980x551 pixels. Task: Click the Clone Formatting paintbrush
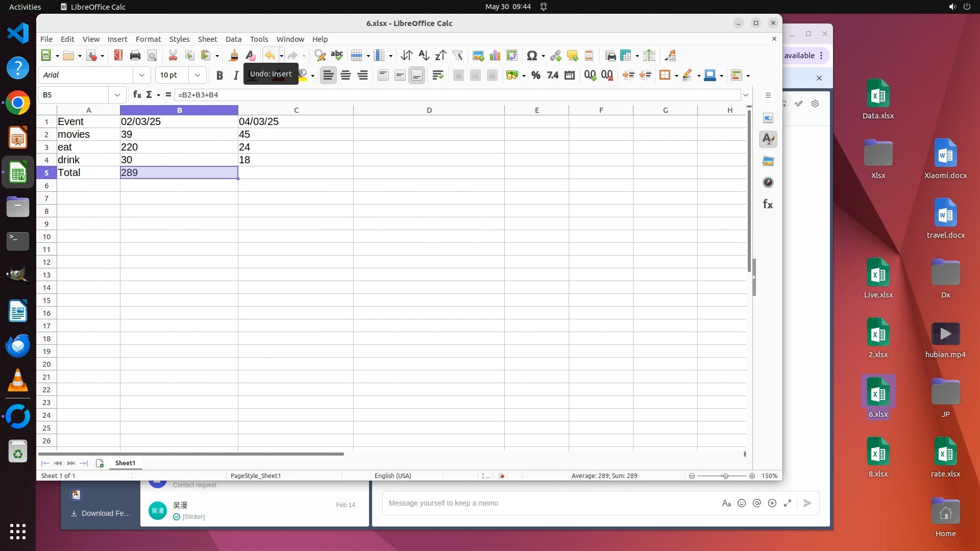tap(234, 56)
